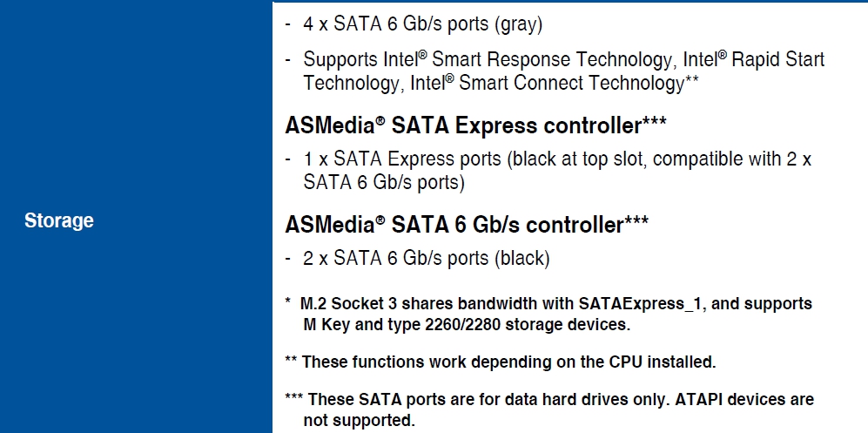Click the ATAPI devices not supported footnote

549,409
